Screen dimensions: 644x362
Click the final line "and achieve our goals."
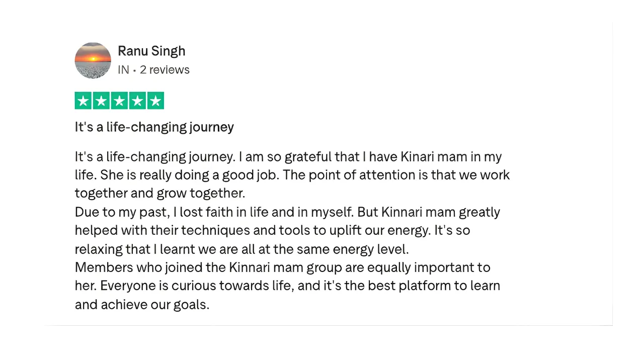coord(142,304)
